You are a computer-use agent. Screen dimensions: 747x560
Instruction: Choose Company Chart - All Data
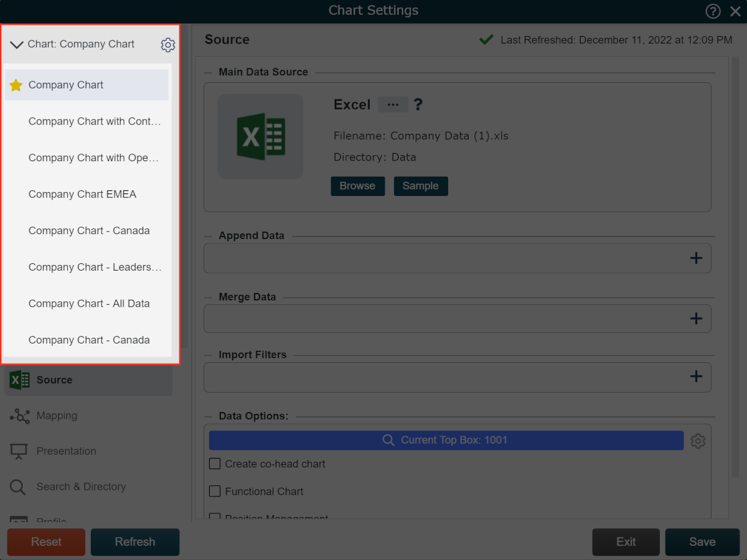coord(89,304)
